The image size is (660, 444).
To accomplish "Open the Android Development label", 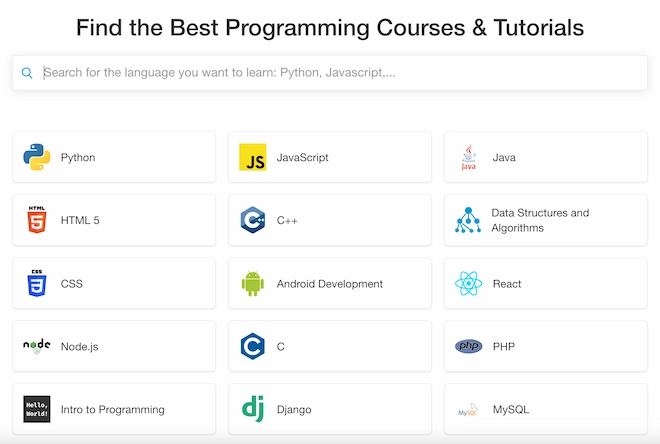I will click(330, 284).
